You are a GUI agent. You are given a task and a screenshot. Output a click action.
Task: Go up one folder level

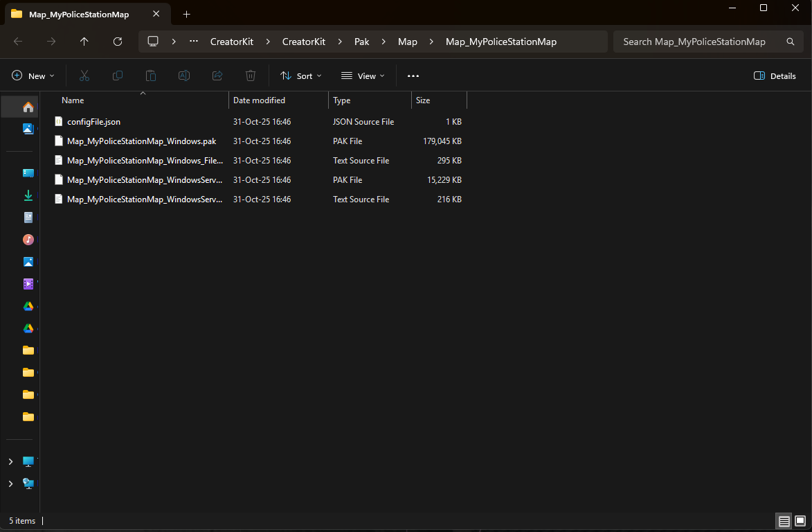[84, 42]
